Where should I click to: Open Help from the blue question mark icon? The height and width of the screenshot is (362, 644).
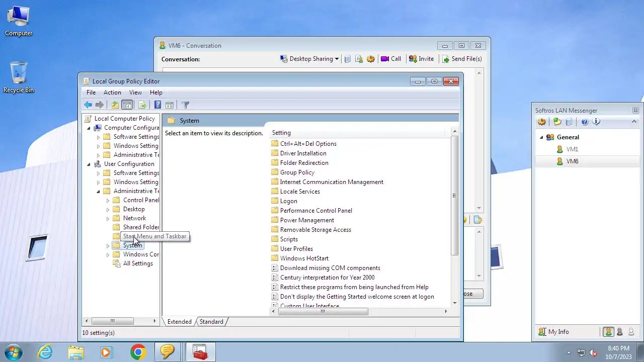tap(157, 105)
